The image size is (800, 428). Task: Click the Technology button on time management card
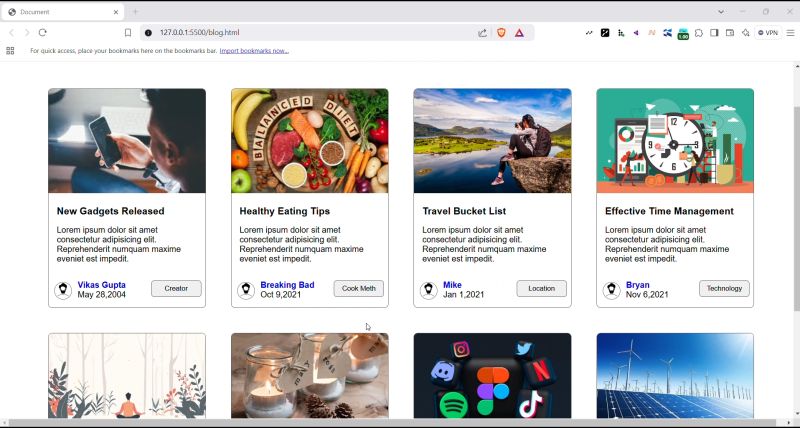724,289
